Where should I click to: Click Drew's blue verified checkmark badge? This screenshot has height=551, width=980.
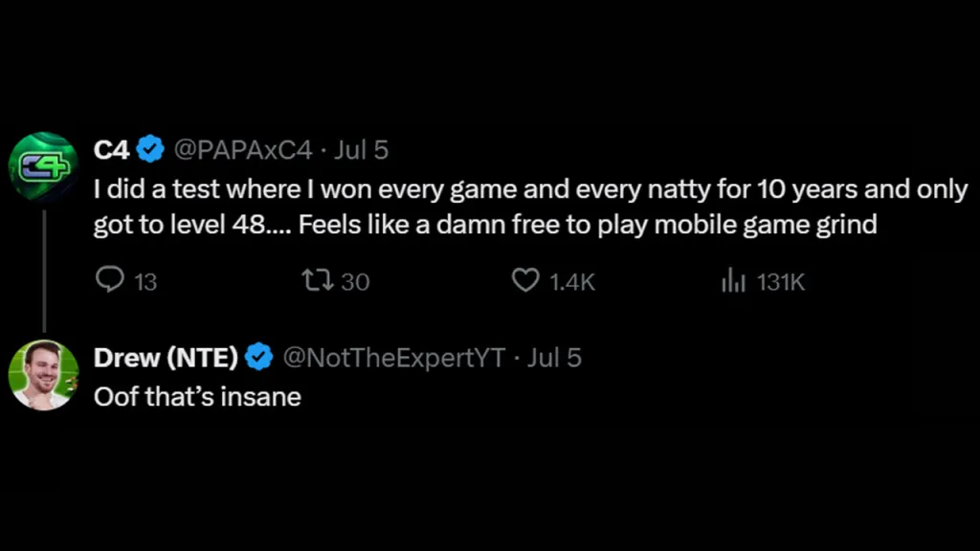258,358
